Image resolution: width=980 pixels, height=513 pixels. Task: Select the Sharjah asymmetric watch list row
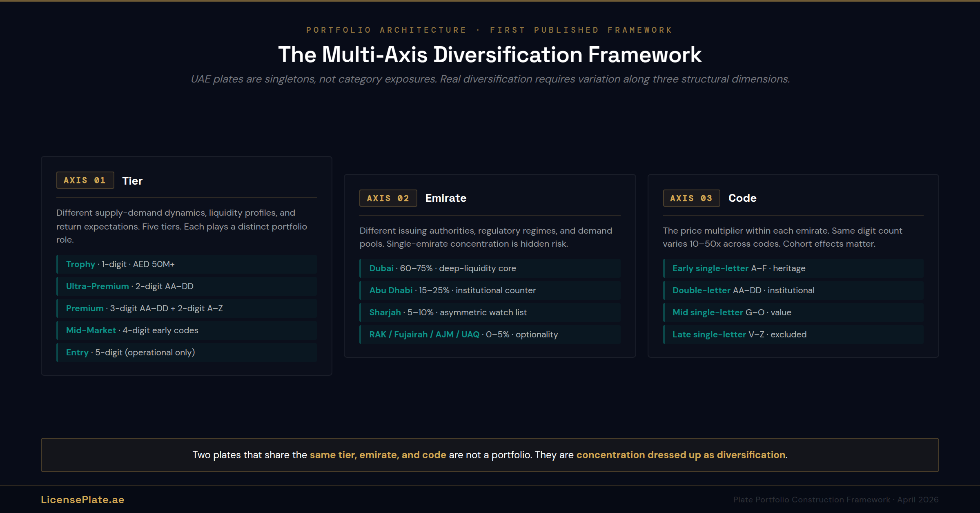[x=490, y=312]
